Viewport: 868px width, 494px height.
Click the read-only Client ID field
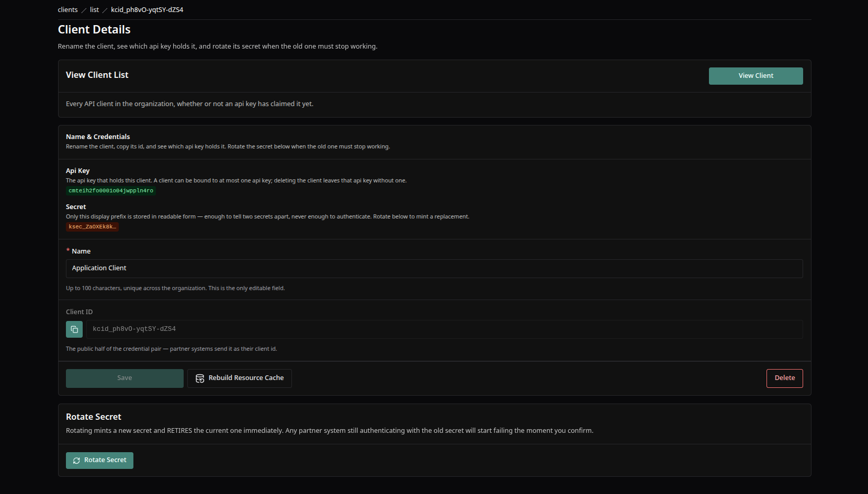(445, 329)
